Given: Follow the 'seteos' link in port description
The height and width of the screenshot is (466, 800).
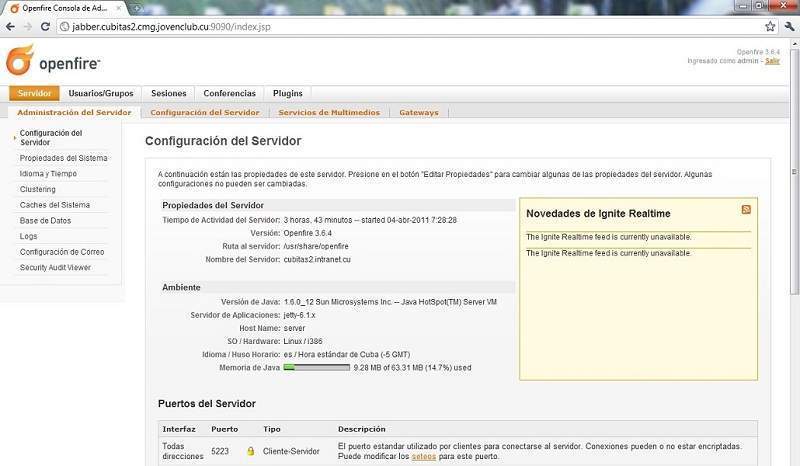Looking at the screenshot, I should (423, 457).
